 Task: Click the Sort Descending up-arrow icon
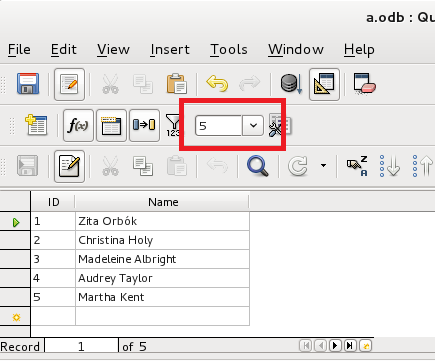[423, 166]
